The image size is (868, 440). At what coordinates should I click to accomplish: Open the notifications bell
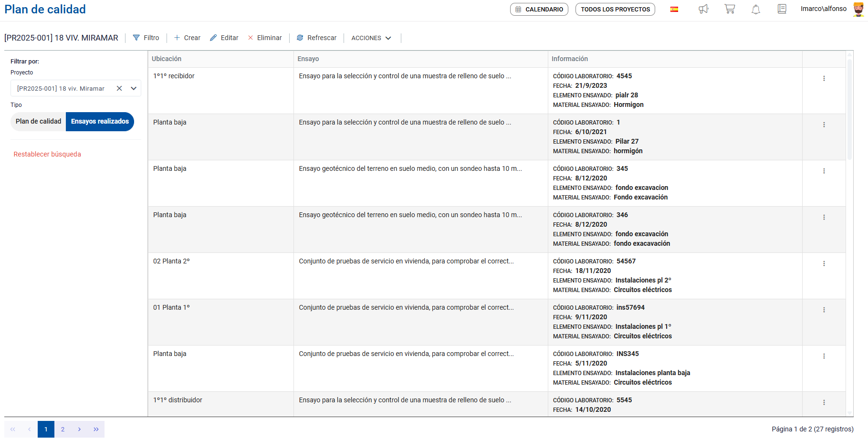[756, 9]
